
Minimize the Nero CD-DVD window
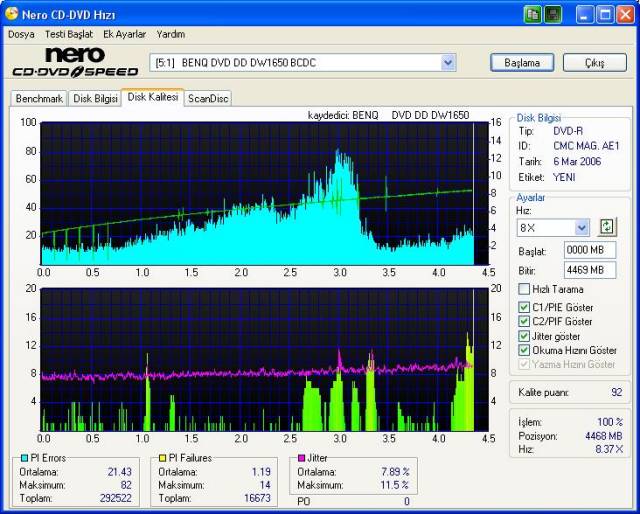[585, 15]
